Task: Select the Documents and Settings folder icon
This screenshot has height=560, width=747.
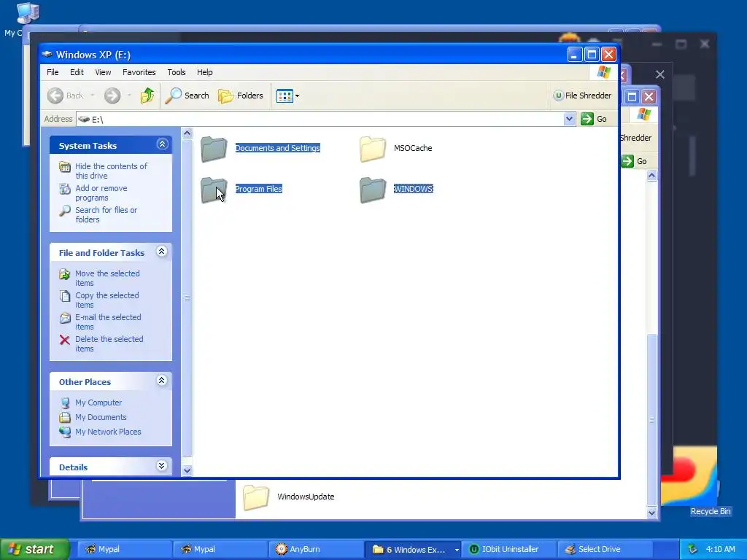Action: 214,149
